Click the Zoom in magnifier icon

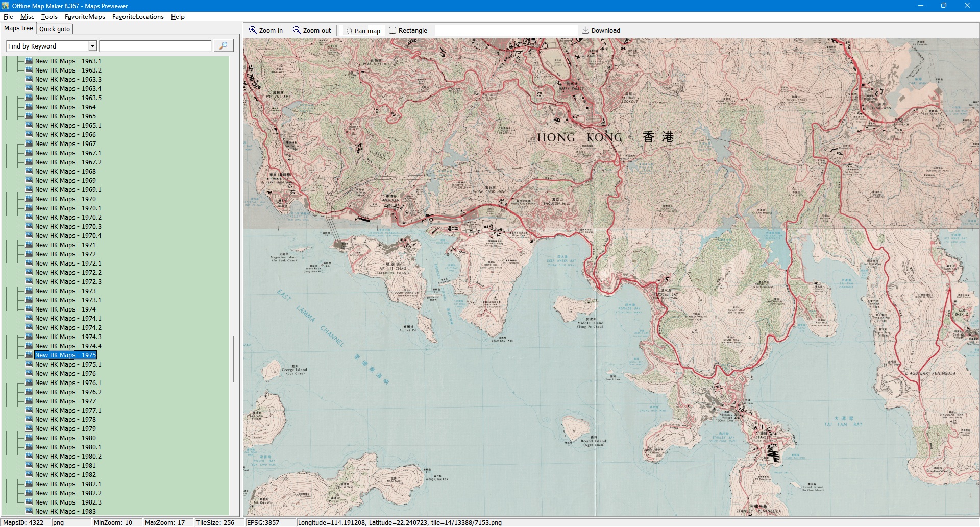(x=253, y=30)
